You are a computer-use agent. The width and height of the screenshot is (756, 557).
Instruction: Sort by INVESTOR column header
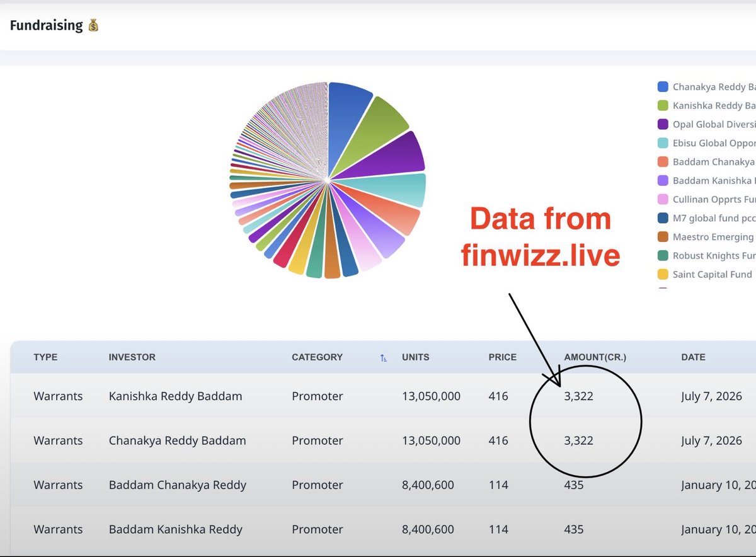point(132,357)
